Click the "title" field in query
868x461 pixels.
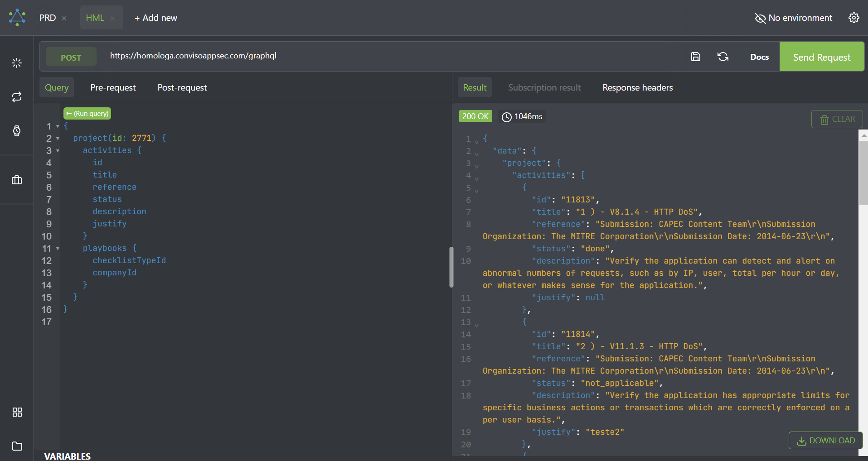[105, 175]
